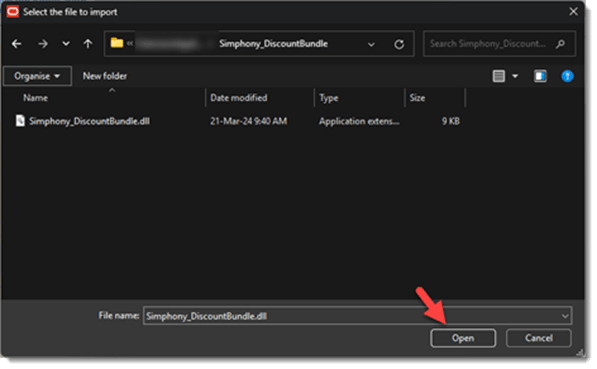Sort by the Name column
This screenshot has height=369, width=597.
point(35,98)
